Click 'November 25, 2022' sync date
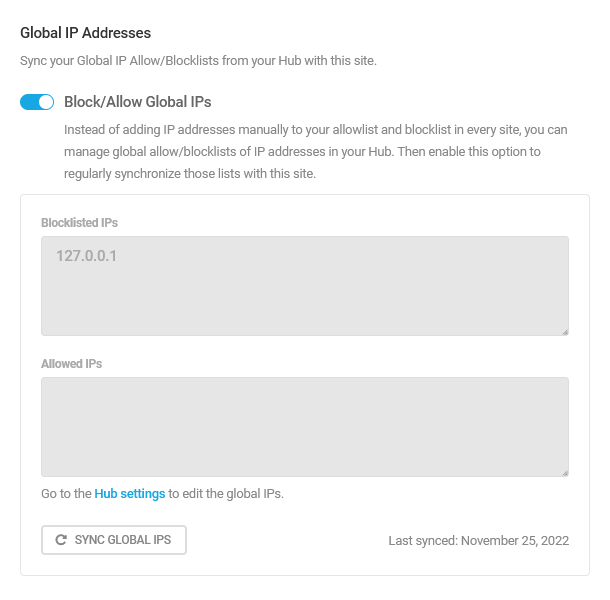The image size is (610, 600). point(515,541)
